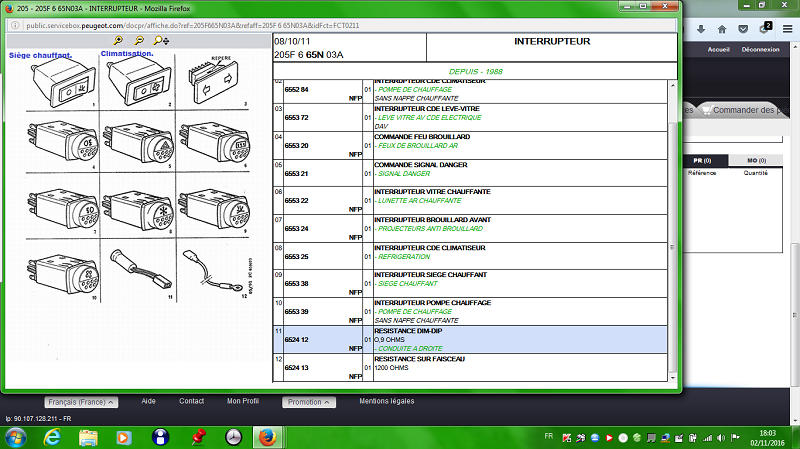Select the window lift switch drawing 3
Viewport: 800px width, 449px height.
click(x=215, y=82)
